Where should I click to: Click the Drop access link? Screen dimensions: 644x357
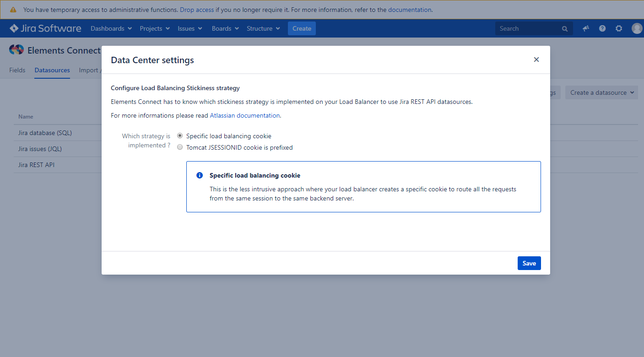[x=197, y=10]
